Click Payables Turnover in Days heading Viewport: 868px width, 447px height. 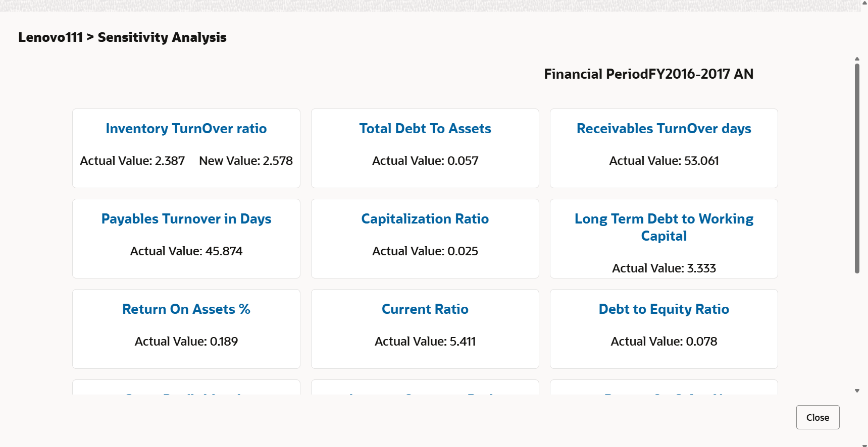pos(186,219)
